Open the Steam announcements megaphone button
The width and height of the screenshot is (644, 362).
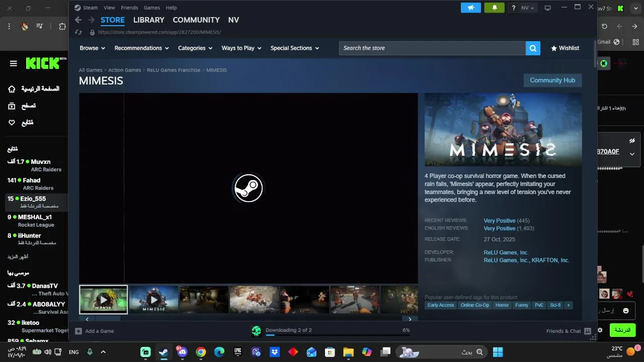pyautogui.click(x=471, y=8)
